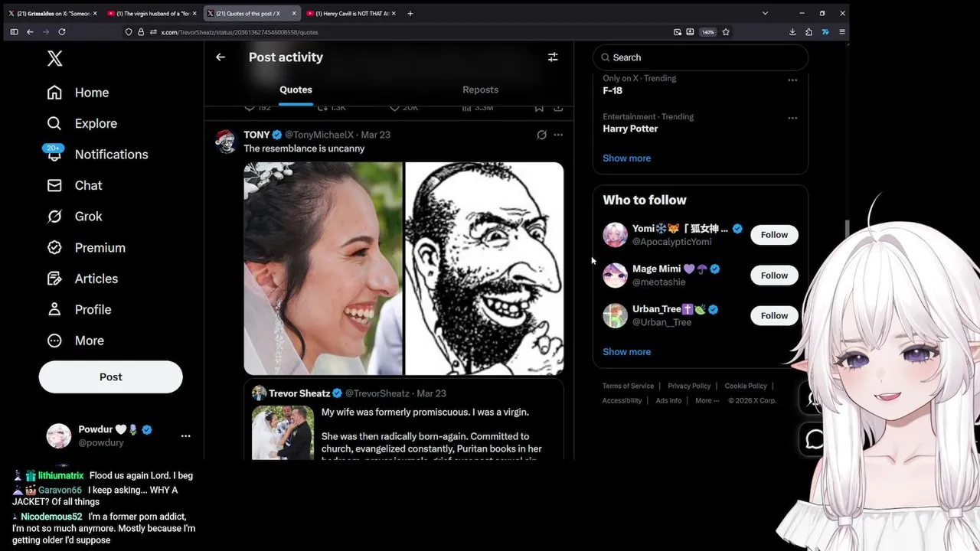Open Privacy Policy link

689,386
